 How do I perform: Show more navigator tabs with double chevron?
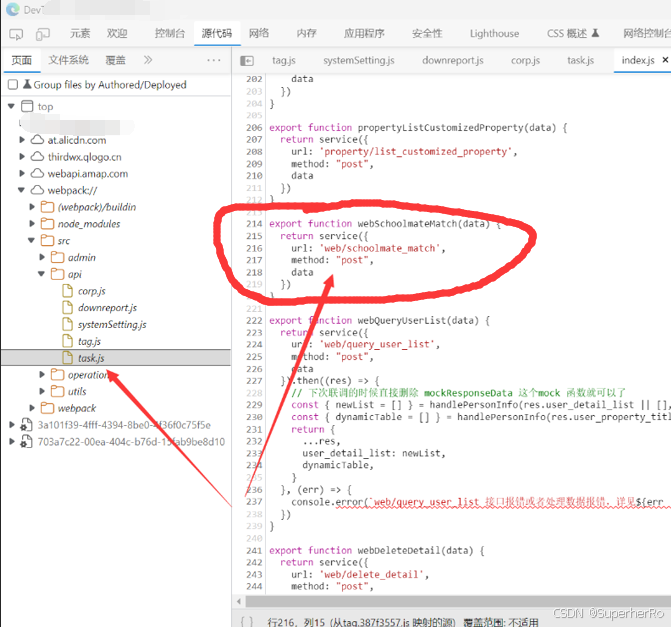click(x=148, y=60)
